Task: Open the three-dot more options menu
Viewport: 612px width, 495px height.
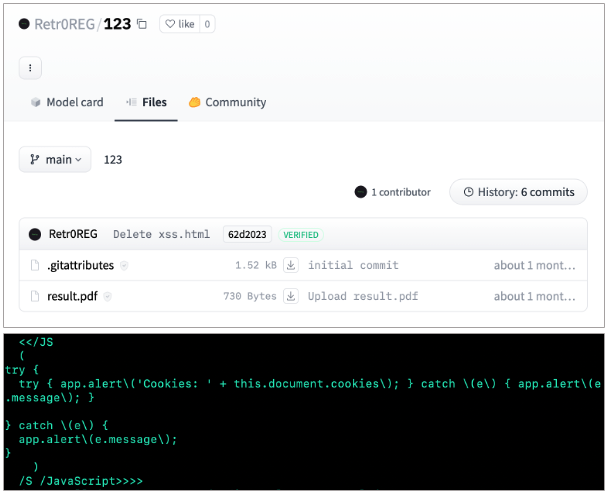Action: pyautogui.click(x=31, y=68)
